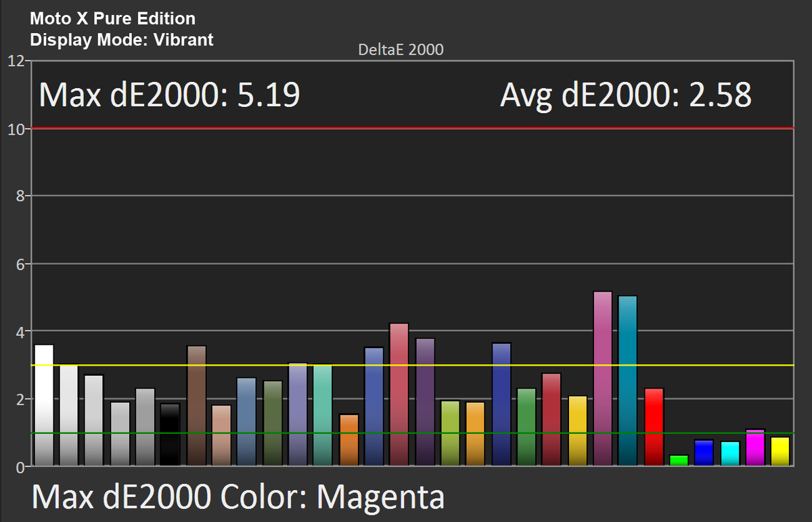Image resolution: width=812 pixels, height=522 pixels.
Task: Select the bright magenta bar
Action: click(x=755, y=448)
